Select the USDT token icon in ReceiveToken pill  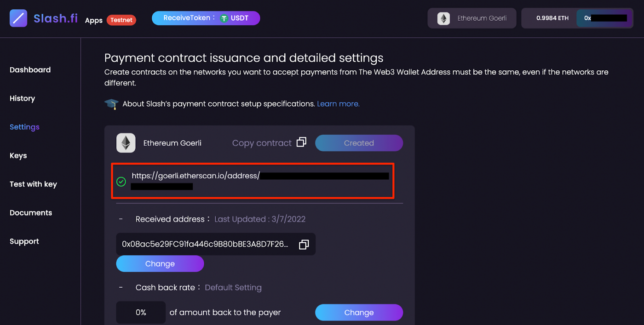224,18
